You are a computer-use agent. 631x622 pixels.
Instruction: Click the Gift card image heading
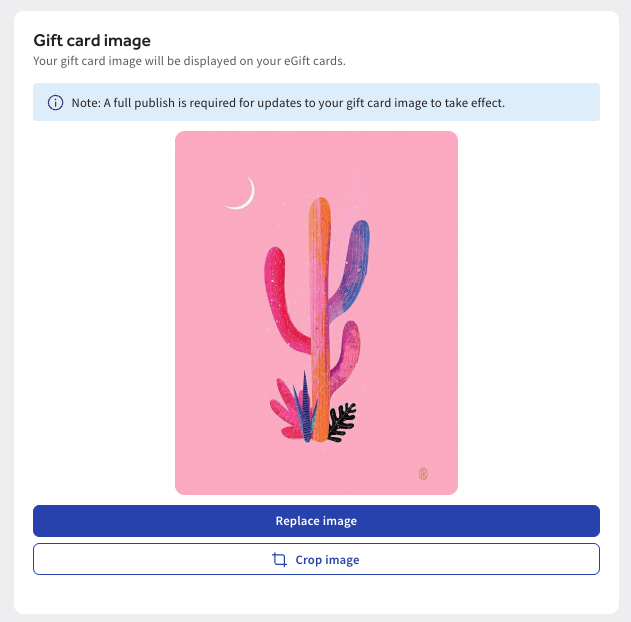[92, 41]
